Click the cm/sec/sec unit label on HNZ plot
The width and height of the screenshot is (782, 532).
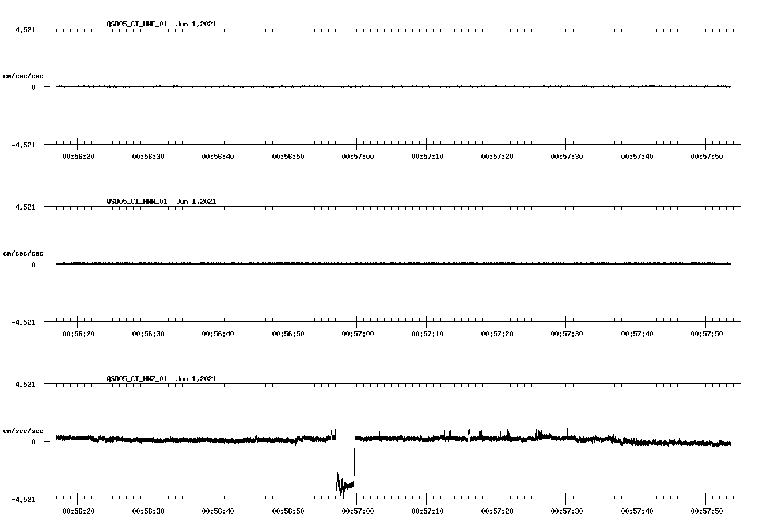pyautogui.click(x=23, y=431)
